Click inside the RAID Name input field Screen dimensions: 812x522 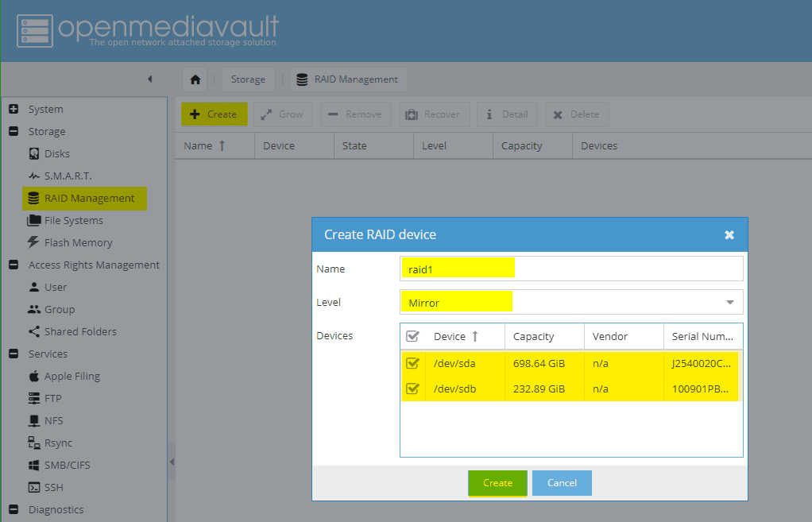click(x=458, y=268)
